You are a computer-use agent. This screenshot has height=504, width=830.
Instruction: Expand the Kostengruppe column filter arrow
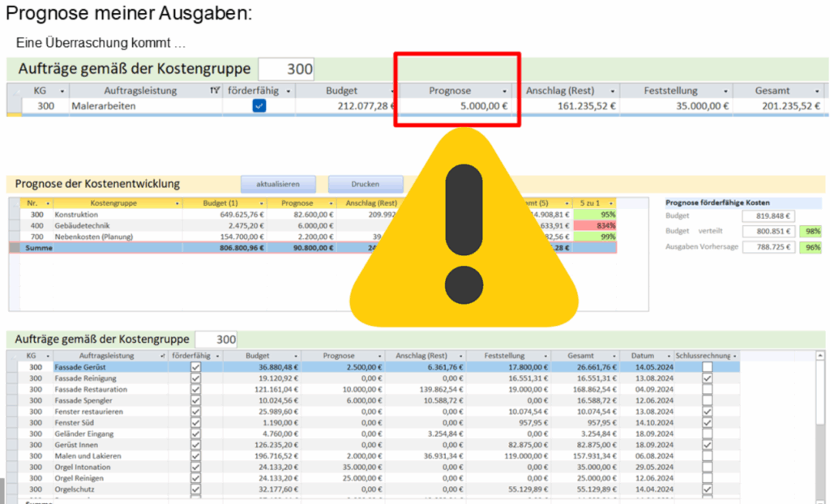tap(176, 203)
